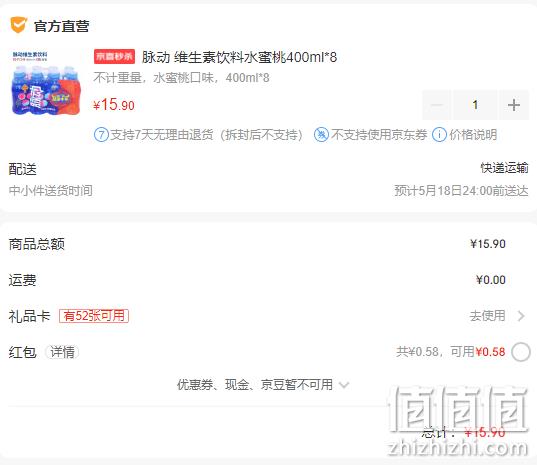Click the quantity field showing 1
The width and height of the screenshot is (537, 465).
pyautogui.click(x=475, y=105)
